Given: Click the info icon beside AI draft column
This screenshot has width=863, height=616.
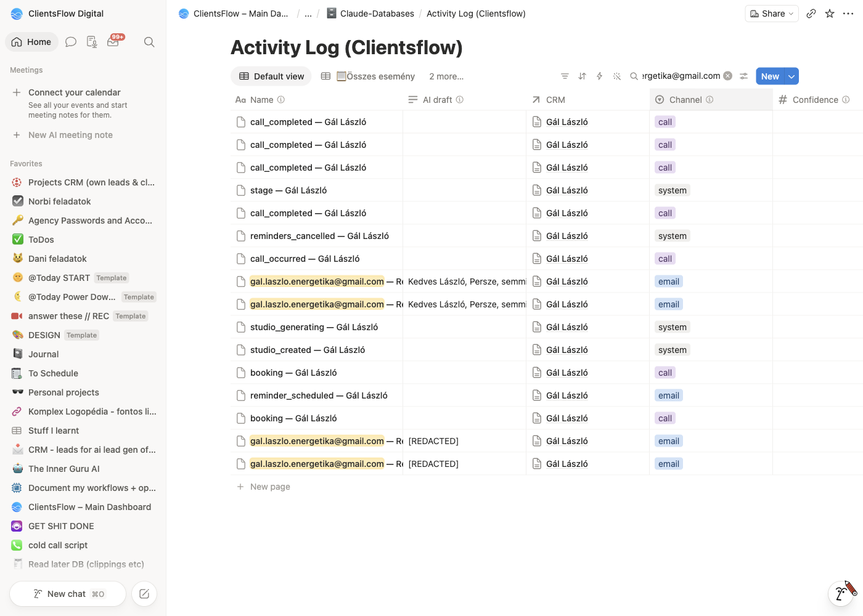Looking at the screenshot, I should pos(460,100).
